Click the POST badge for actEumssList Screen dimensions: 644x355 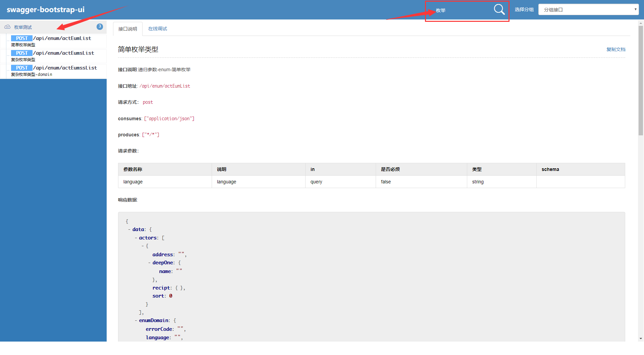coord(22,68)
